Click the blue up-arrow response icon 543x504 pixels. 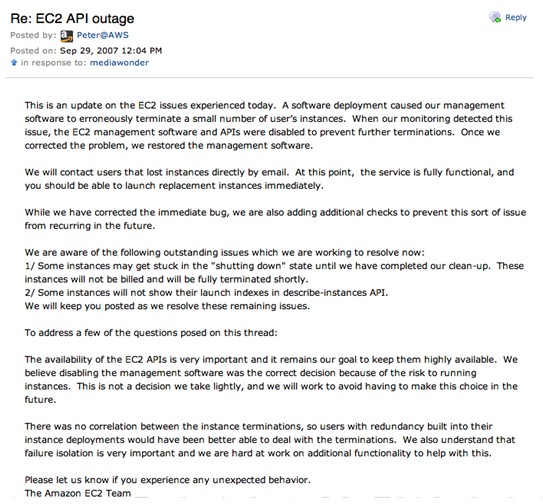(x=14, y=62)
